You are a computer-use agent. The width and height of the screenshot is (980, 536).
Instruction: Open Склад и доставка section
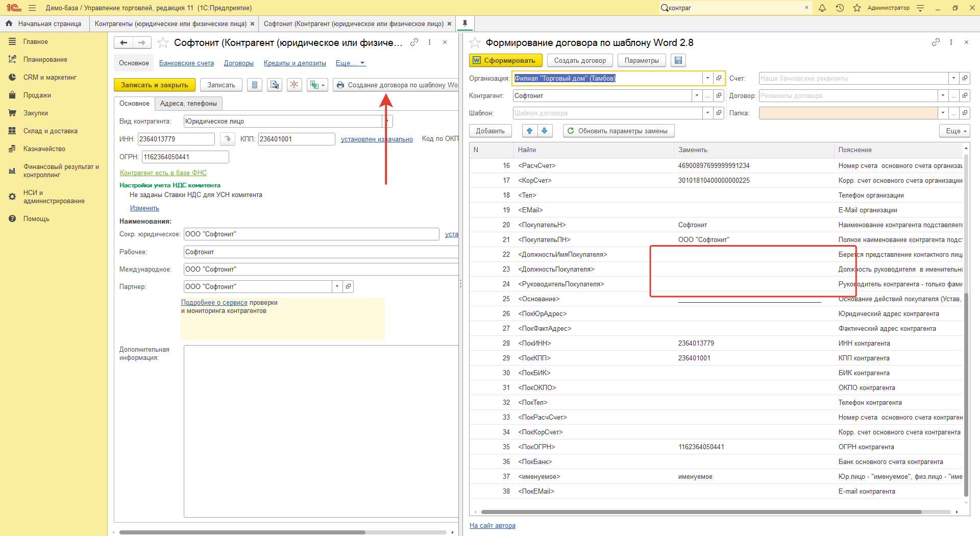[50, 131]
